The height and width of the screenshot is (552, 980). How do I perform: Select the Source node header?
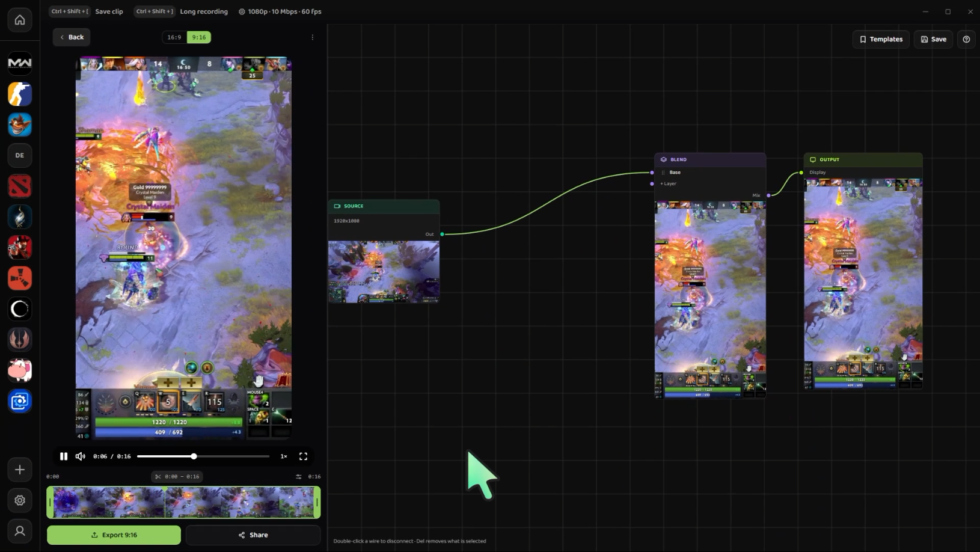[x=384, y=206]
